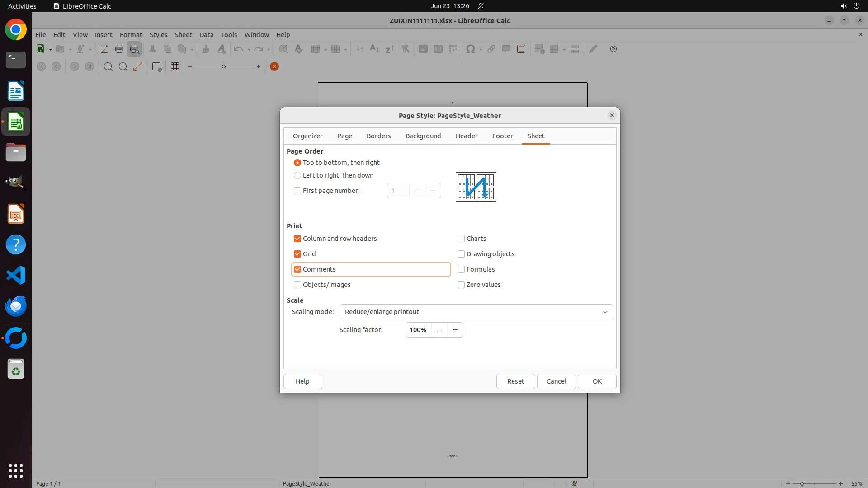868x488 pixels.
Task: Open the Borders tab
Action: point(378,136)
